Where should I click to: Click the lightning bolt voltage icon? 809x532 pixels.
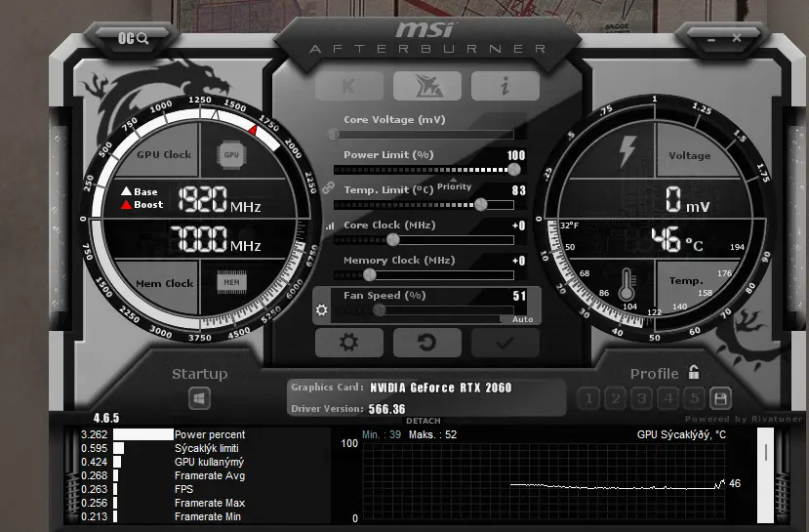[x=627, y=151]
